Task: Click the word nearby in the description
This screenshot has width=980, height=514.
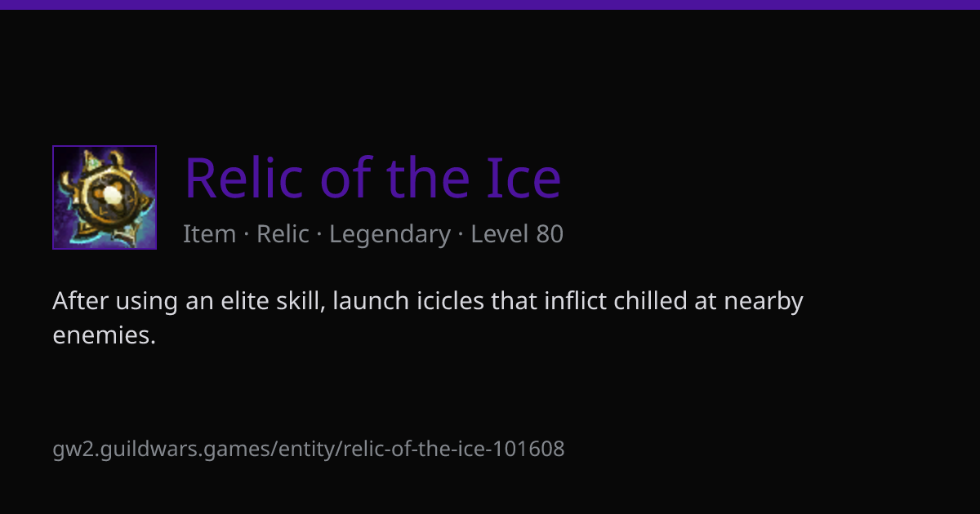Action: pos(766,303)
